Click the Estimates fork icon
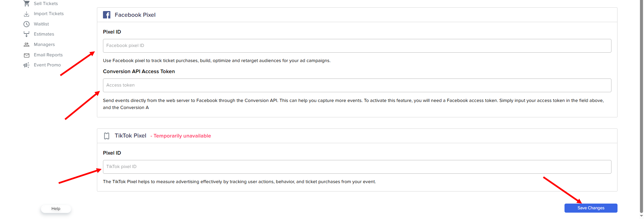 (x=26, y=34)
